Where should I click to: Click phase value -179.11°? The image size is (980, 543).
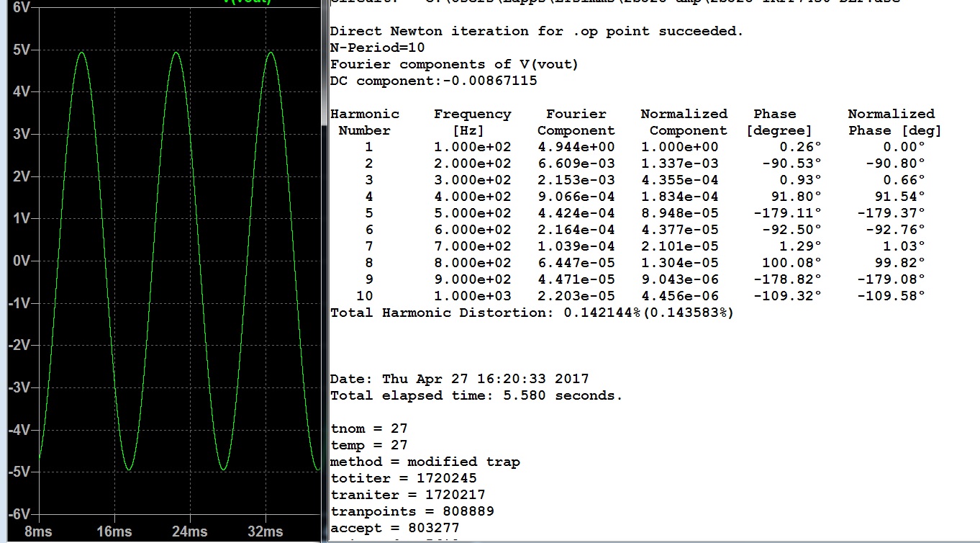point(787,213)
